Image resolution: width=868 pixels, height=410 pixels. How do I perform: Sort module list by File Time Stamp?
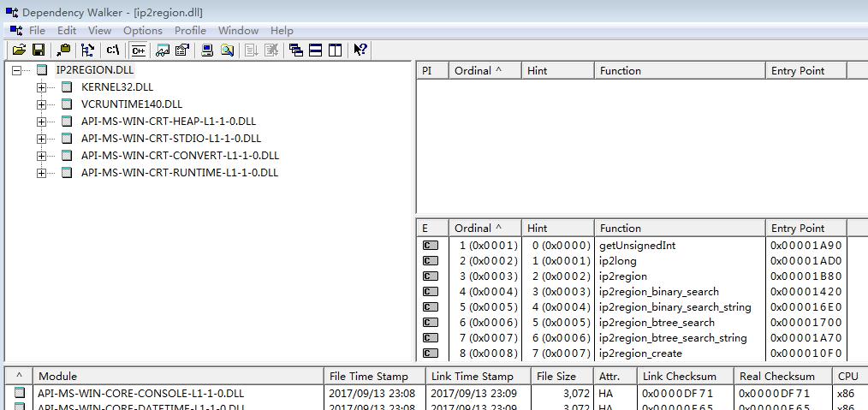click(375, 377)
